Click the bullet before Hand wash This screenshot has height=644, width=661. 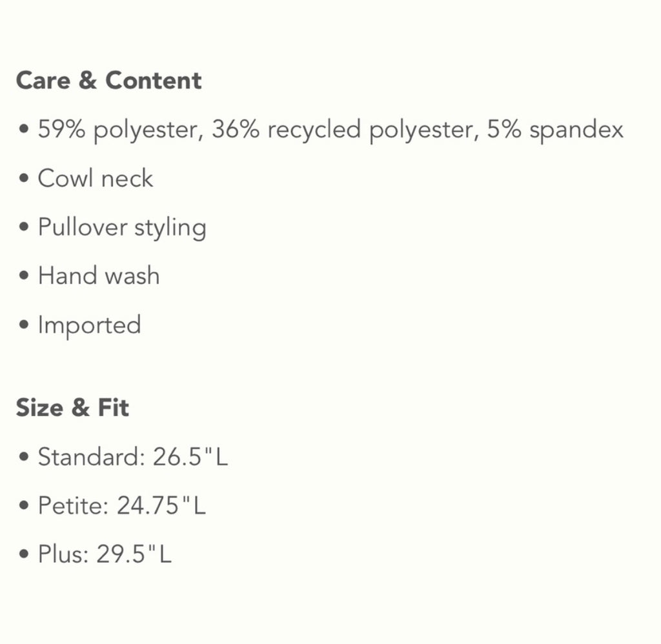click(24, 276)
